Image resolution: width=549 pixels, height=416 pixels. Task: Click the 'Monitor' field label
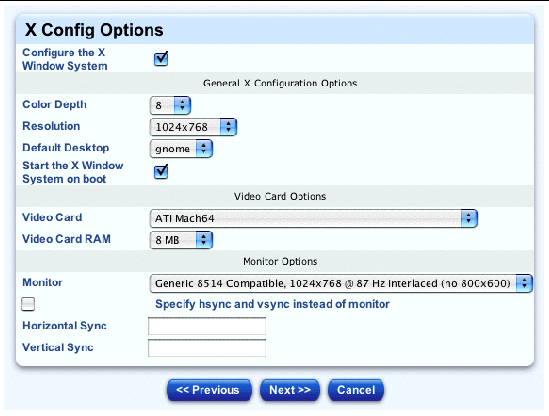42,282
